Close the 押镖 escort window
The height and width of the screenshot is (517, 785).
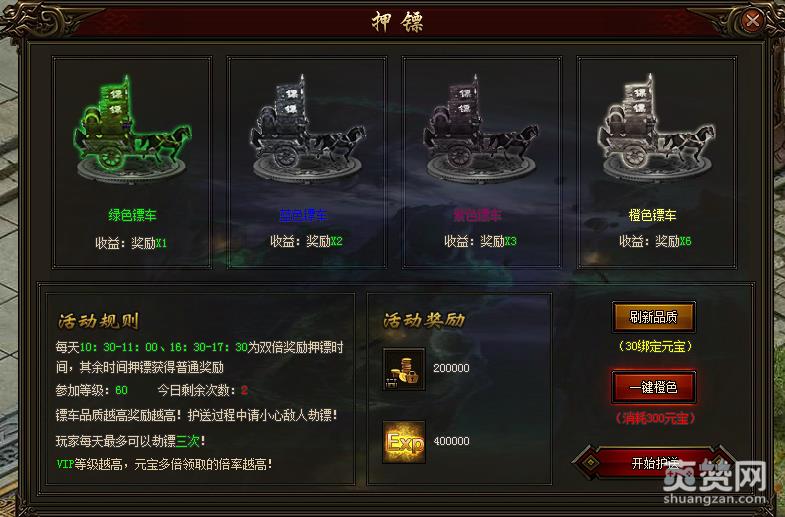tap(752, 21)
